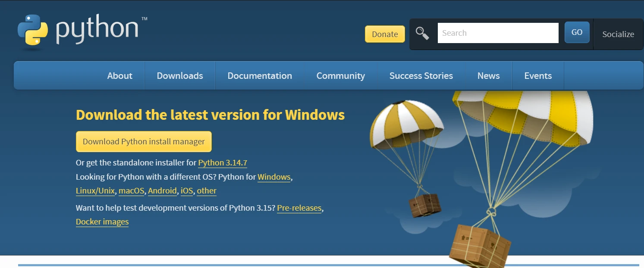Open the Pre-releases link

(299, 208)
